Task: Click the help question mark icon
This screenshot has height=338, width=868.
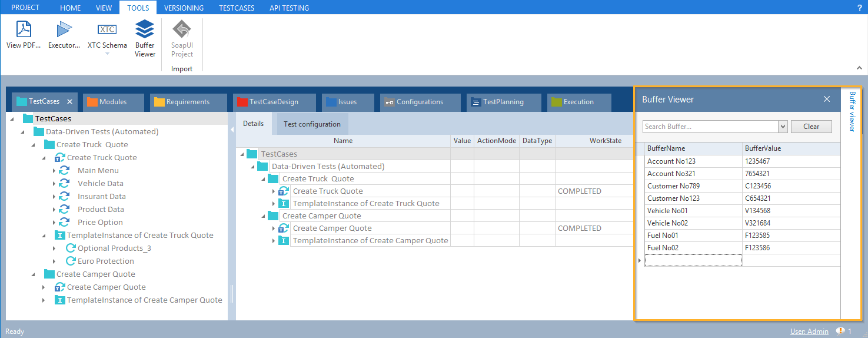Action: (859, 8)
